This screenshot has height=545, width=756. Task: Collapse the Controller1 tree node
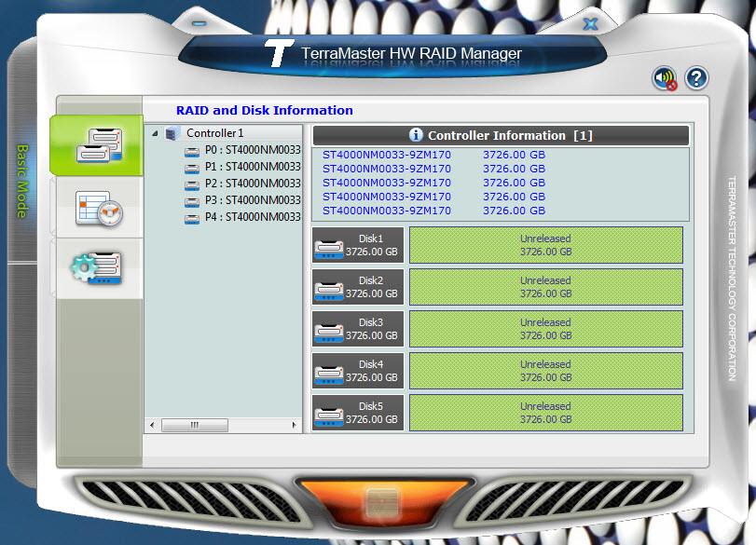pyautogui.click(x=155, y=133)
